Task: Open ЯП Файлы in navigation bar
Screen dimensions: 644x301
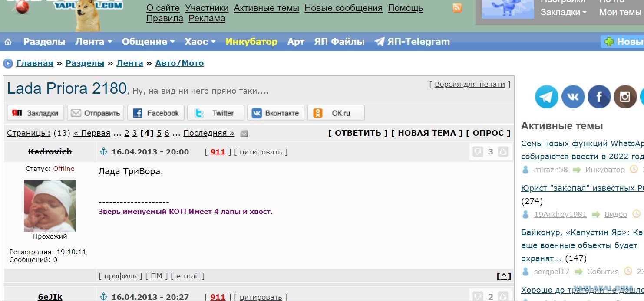Action: click(x=339, y=42)
